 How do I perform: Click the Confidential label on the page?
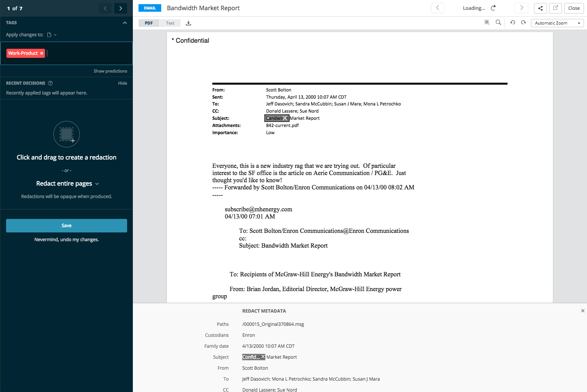pos(192,40)
